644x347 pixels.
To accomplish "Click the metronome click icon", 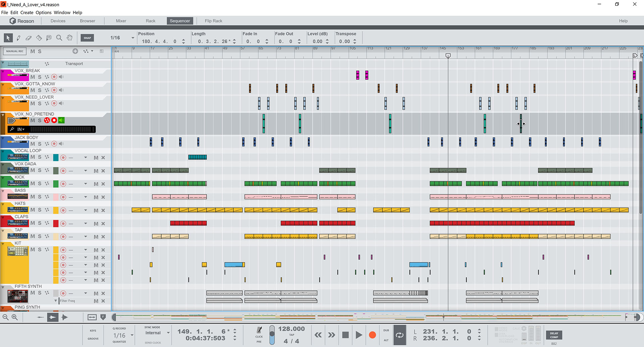I will [259, 330].
